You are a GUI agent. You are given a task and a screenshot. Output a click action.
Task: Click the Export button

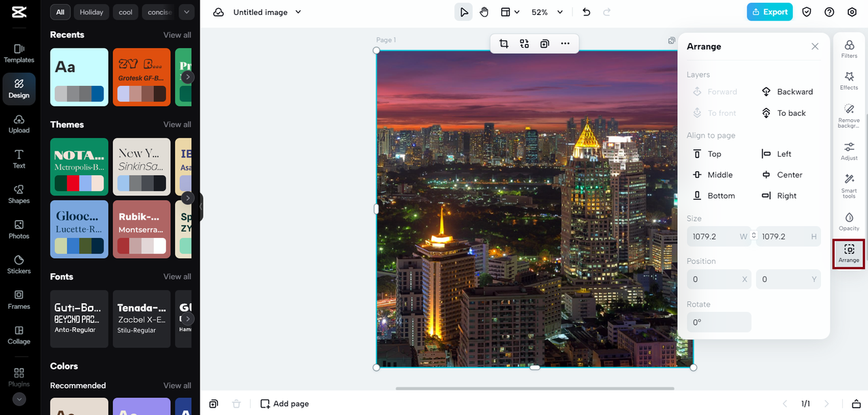[x=769, y=12]
